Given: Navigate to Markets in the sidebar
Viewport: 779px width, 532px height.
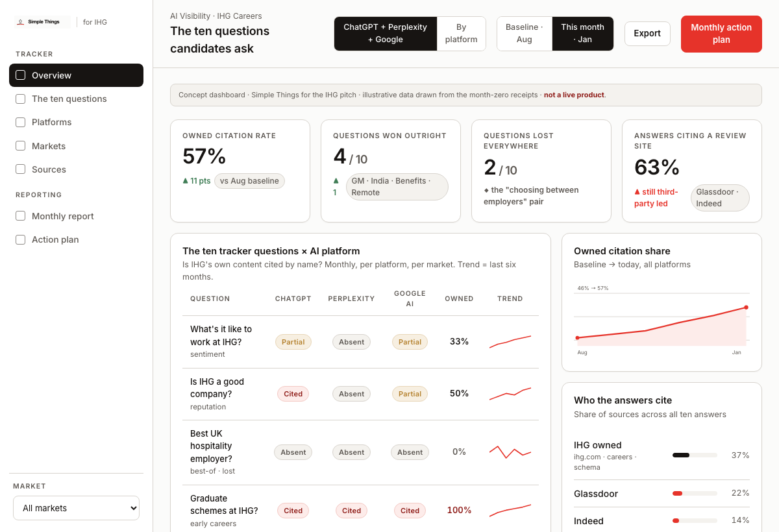Looking at the screenshot, I should [x=76, y=146].
